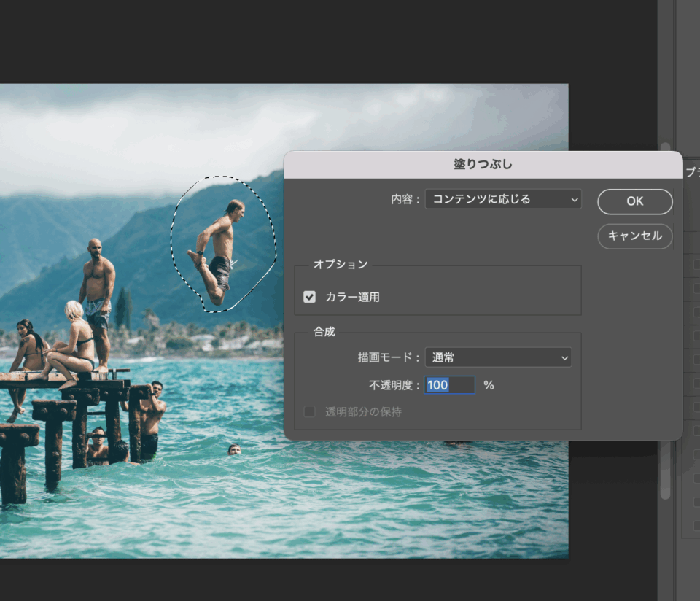The width and height of the screenshot is (700, 601).
Task: Click the swimmer's head in the water
Action: 234,449
